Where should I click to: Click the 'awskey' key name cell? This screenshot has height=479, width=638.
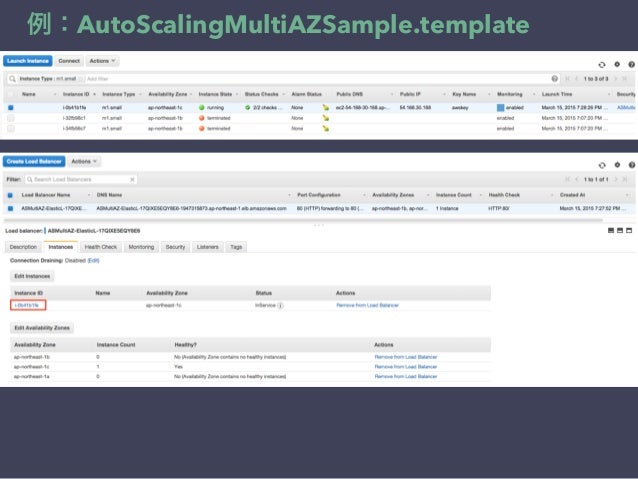tap(460, 107)
